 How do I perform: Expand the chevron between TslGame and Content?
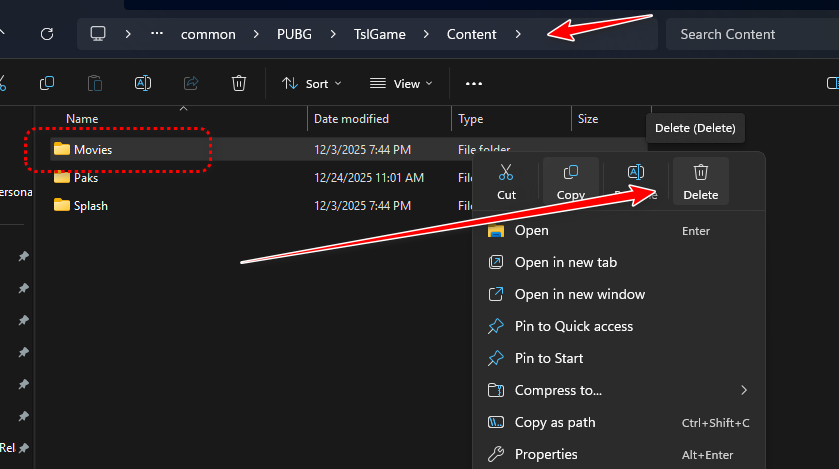(x=426, y=34)
